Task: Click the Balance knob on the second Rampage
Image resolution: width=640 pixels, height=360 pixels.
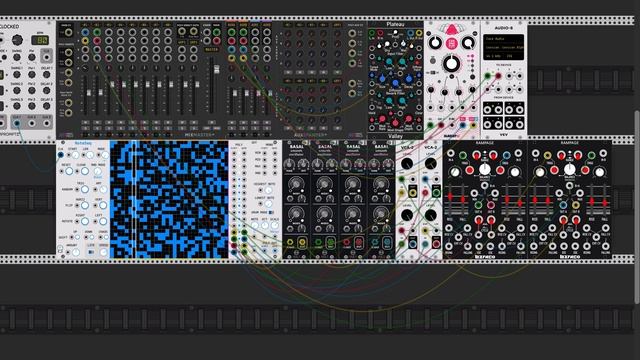Action: pyautogui.click(x=569, y=169)
